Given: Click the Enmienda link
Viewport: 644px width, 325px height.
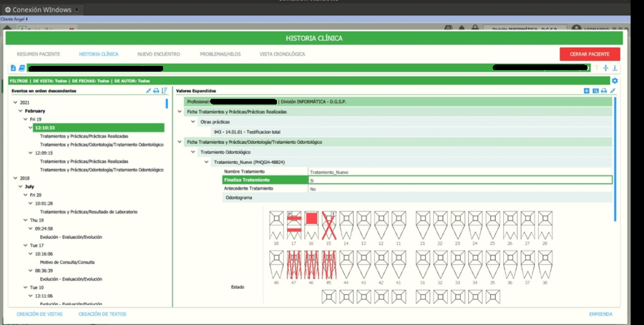Looking at the screenshot, I should click(600, 314).
